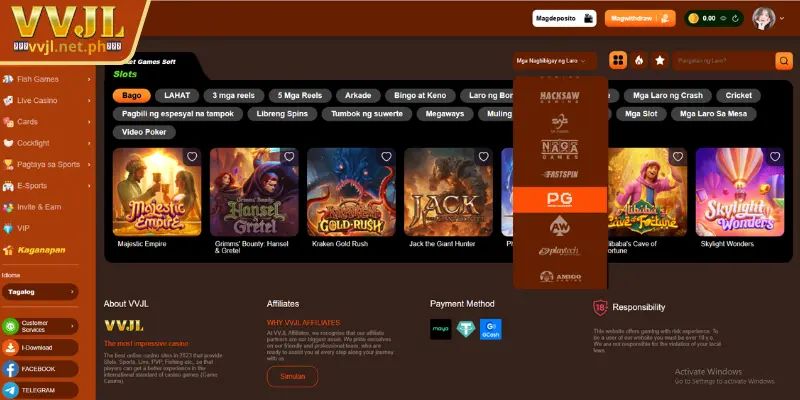Click the I-Download button

tap(40, 347)
